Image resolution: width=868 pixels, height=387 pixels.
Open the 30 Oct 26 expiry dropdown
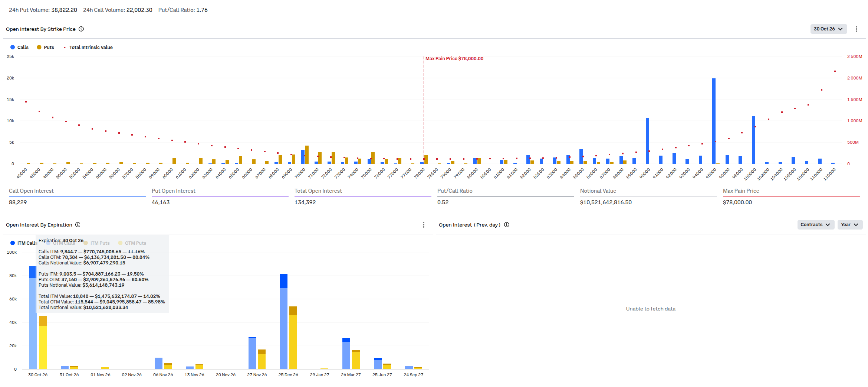(829, 29)
